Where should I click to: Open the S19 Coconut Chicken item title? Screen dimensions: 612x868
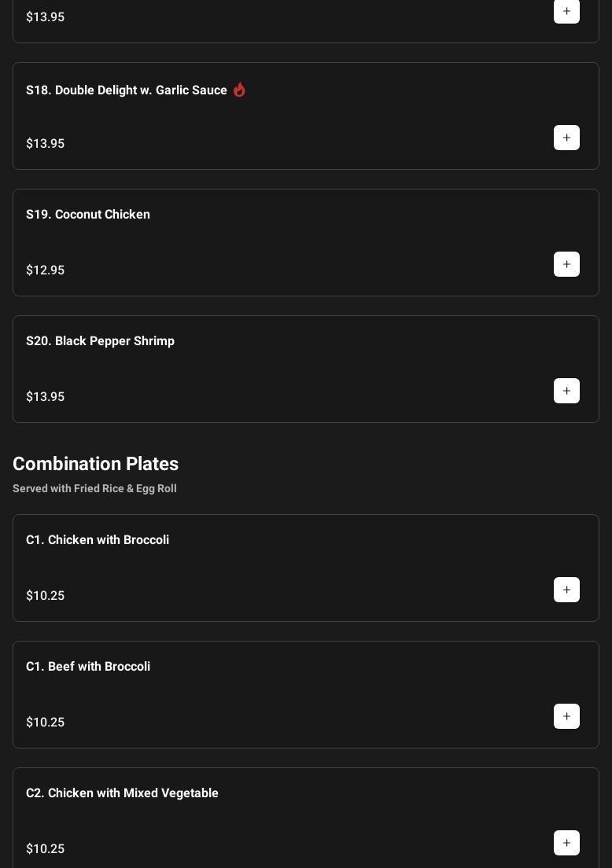88,215
